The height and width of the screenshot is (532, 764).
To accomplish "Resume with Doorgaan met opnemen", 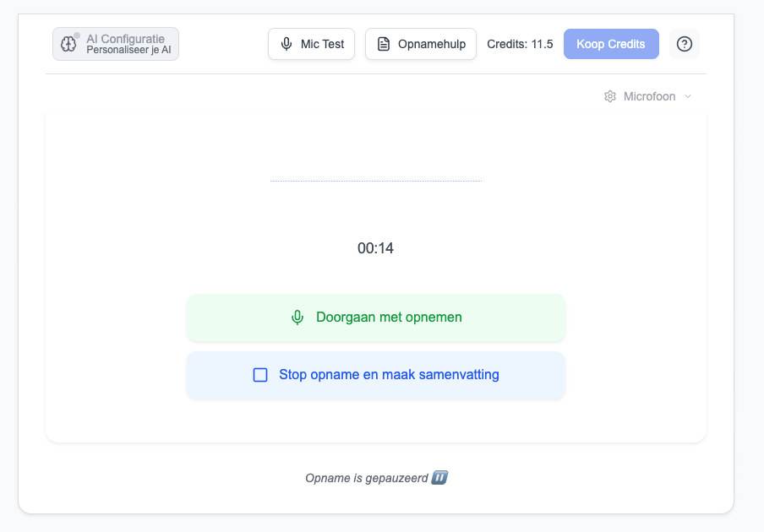I will click(389, 318).
